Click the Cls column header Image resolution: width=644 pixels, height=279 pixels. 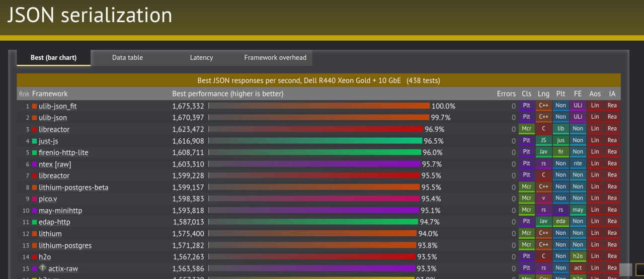(526, 94)
